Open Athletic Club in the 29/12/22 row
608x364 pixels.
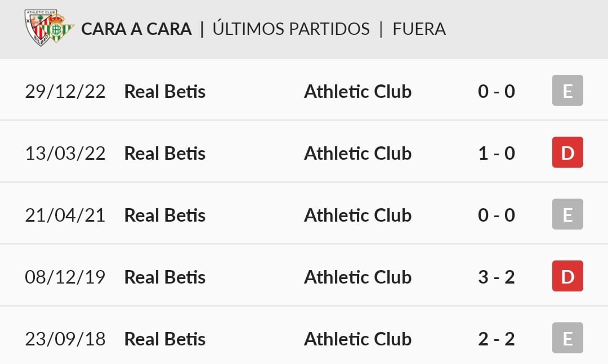pyautogui.click(x=357, y=92)
